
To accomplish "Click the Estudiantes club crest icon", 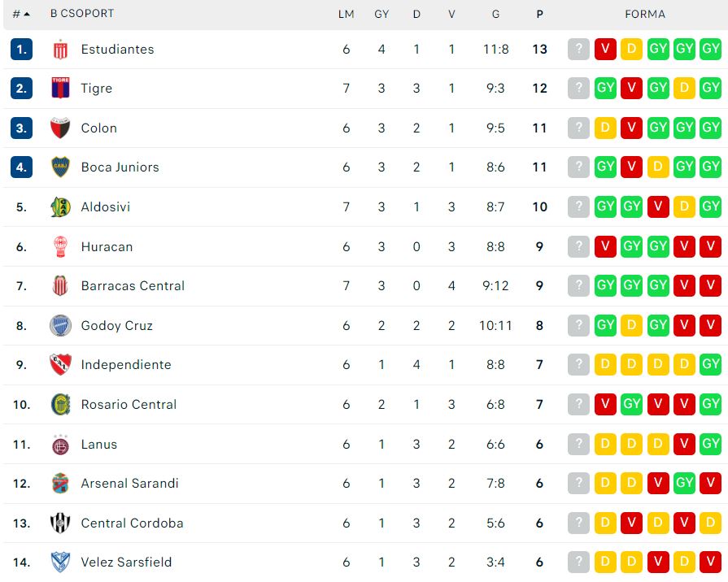I will point(60,50).
